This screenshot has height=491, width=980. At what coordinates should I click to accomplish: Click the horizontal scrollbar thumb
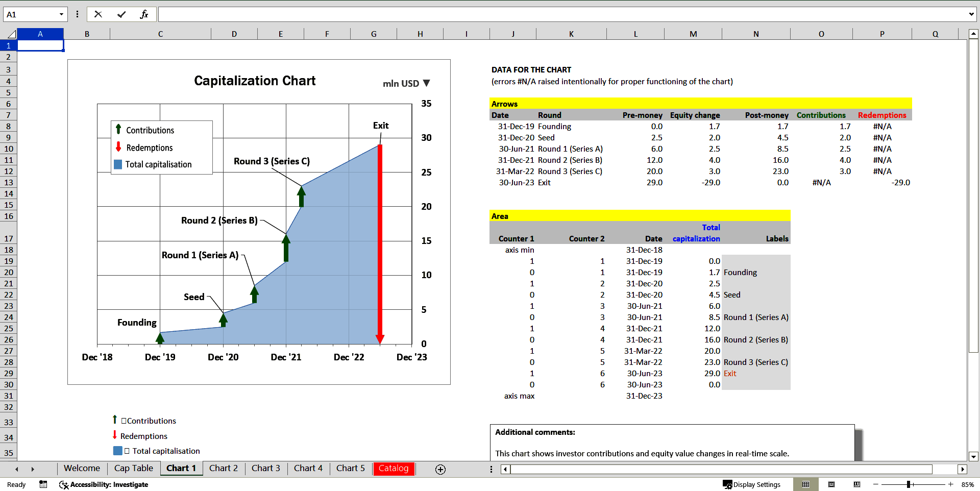pos(721,469)
